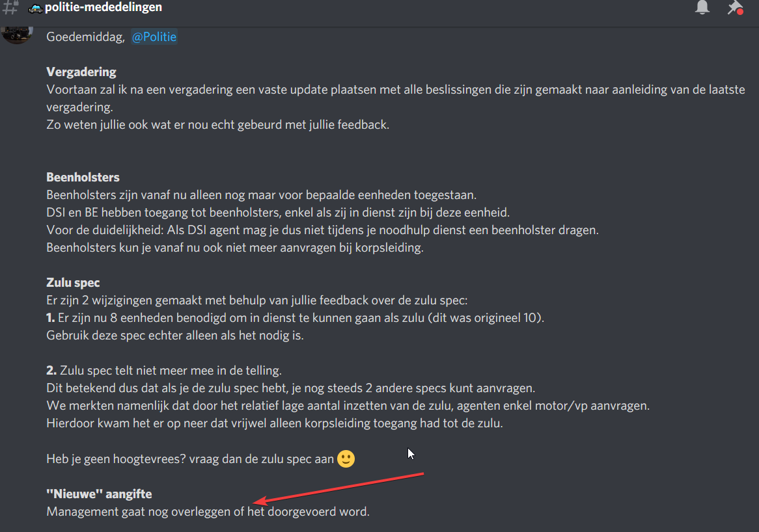759x532 pixels.
Task: Select the '"Nieuwe" aangifte' heading
Action: point(99,494)
